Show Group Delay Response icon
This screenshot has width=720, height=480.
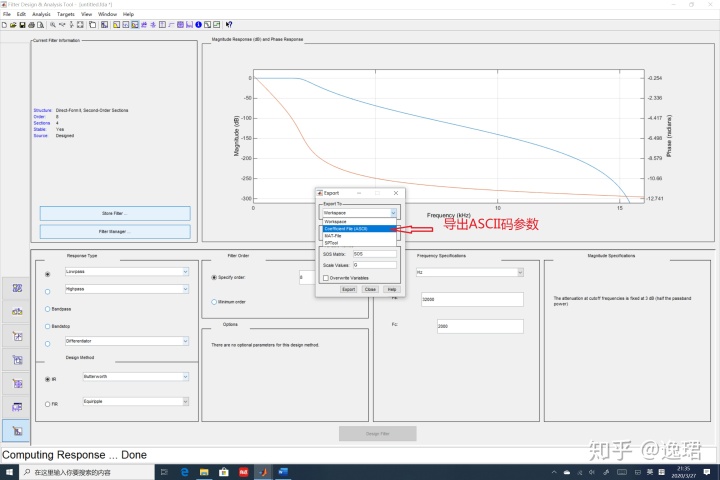[x=144, y=25]
